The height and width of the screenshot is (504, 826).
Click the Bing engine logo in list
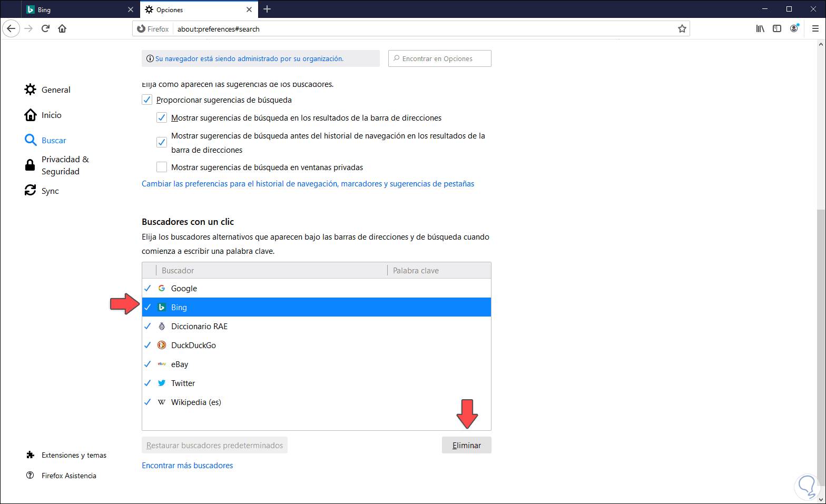pyautogui.click(x=162, y=307)
